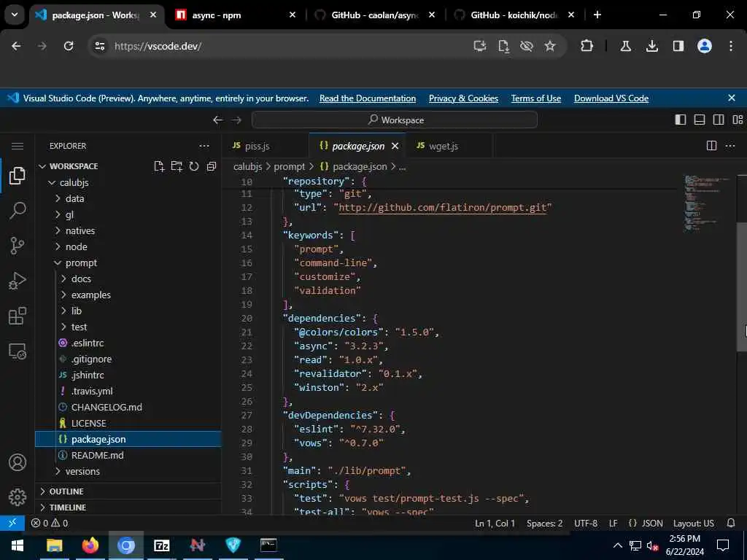The width and height of the screenshot is (747, 560).
Task: Open browser extensions puzzle icon
Action: click(x=587, y=46)
